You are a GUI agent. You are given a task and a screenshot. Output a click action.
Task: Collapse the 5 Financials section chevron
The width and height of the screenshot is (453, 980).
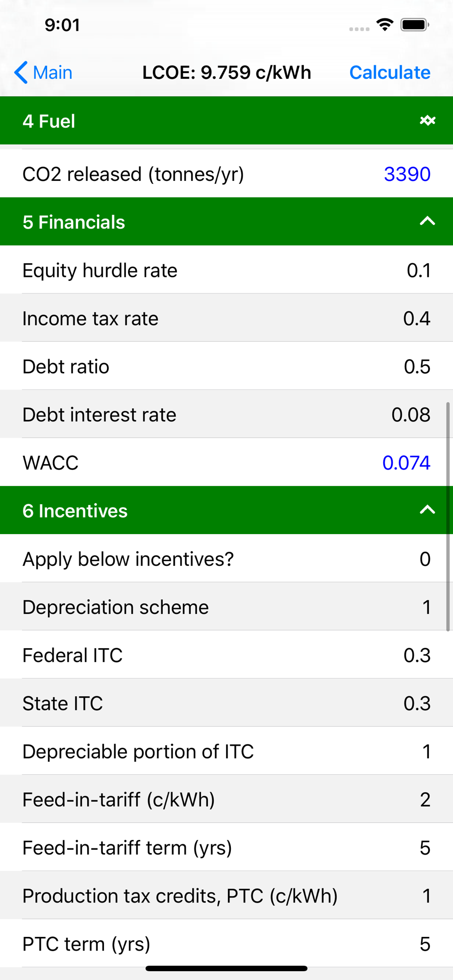[428, 221]
